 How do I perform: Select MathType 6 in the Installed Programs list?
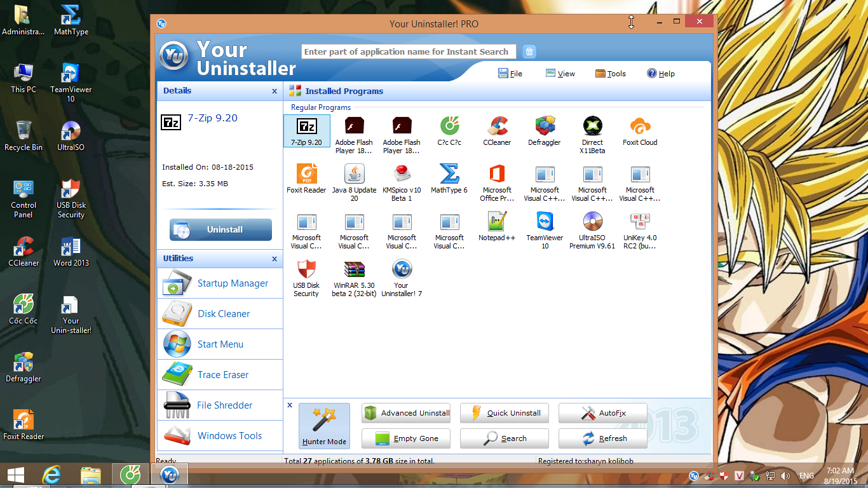tap(449, 179)
